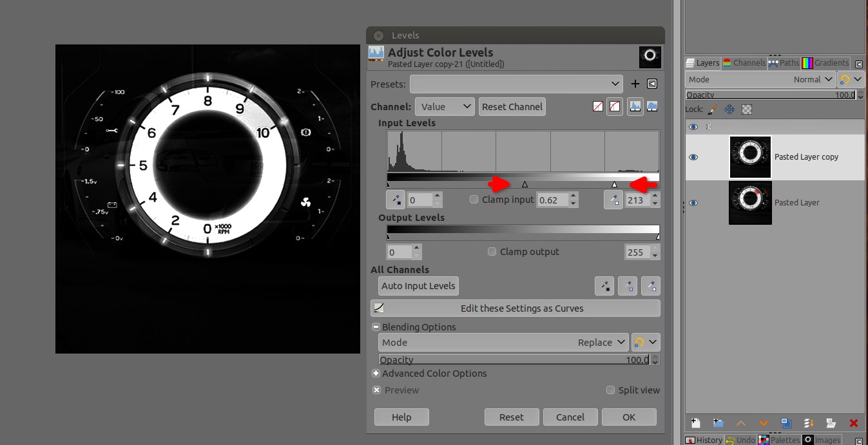The width and height of the screenshot is (868, 445).
Task: Open the Presets dropdown
Action: 516,84
